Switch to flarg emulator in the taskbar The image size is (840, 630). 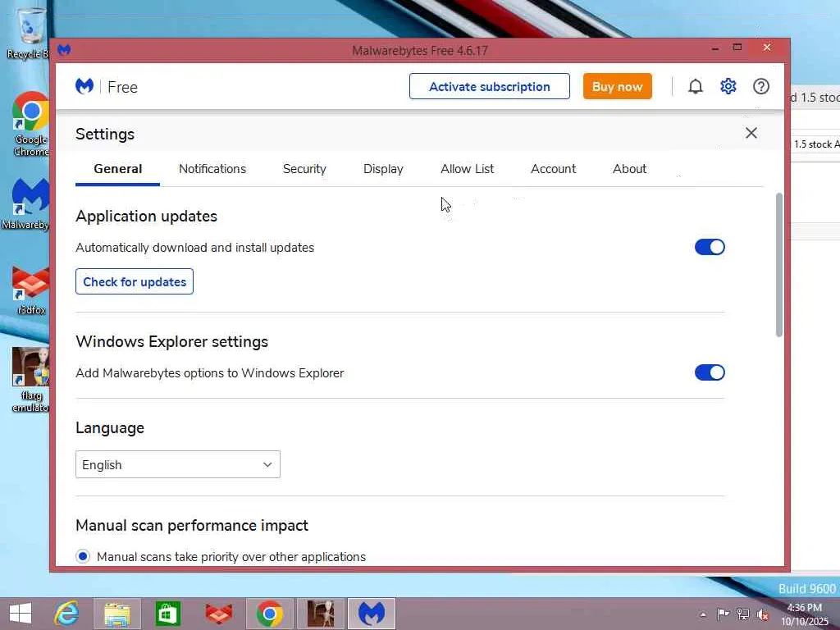(321, 614)
